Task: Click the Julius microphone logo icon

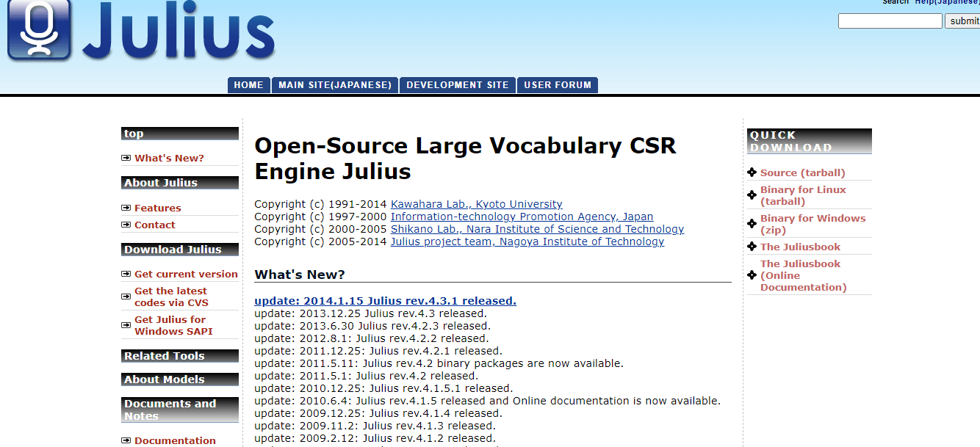Action: coord(39,29)
